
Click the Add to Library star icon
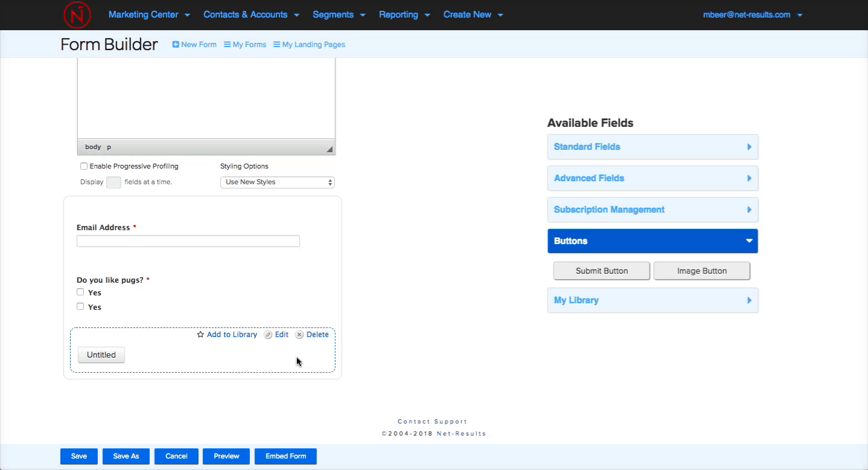click(x=200, y=335)
